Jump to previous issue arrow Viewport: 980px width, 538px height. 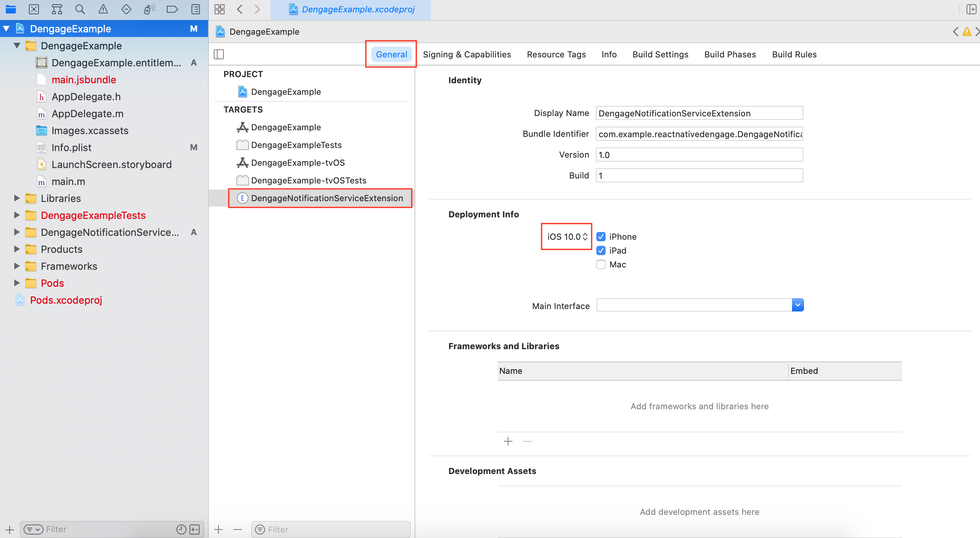[x=956, y=32]
